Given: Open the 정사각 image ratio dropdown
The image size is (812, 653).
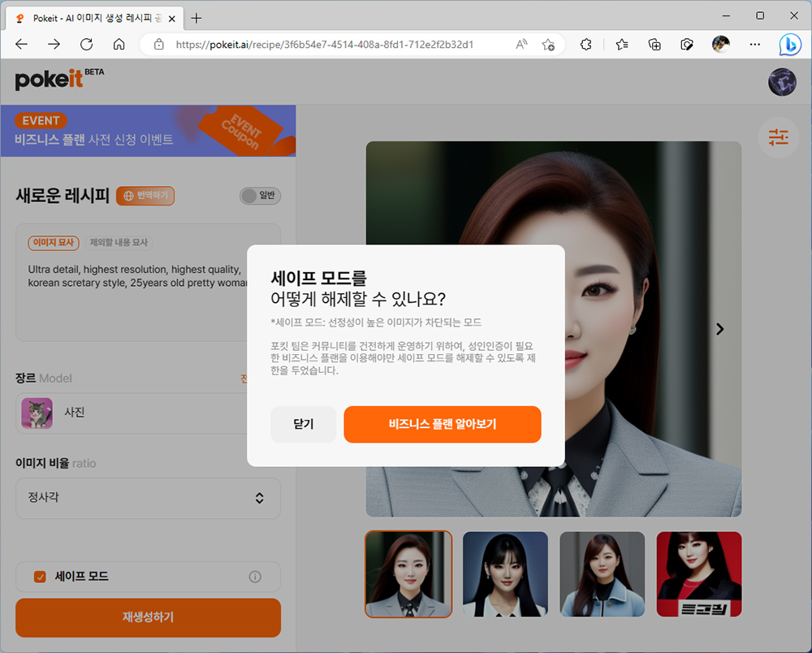Looking at the screenshot, I should (148, 498).
